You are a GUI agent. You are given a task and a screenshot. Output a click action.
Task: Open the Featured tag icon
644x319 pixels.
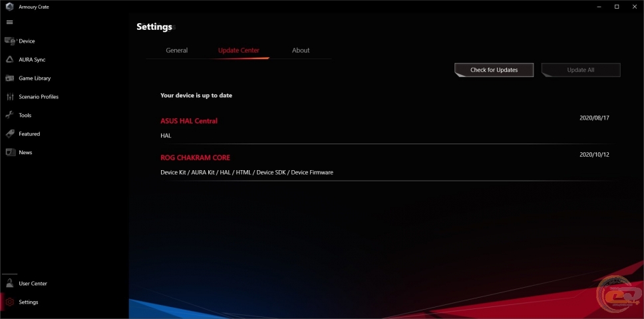pos(10,134)
